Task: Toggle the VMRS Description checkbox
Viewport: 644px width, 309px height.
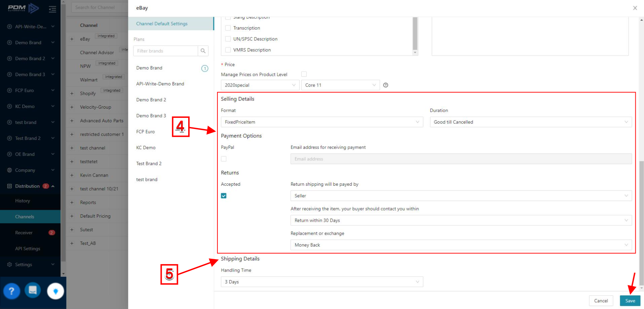Action: 228,50
